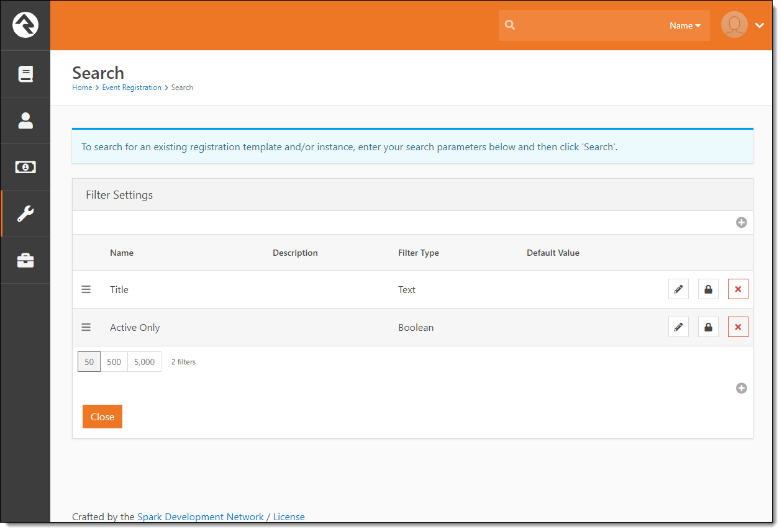Viewport: 782px width, 532px height.
Task: Sort by Filter Type column header
Action: 419,253
